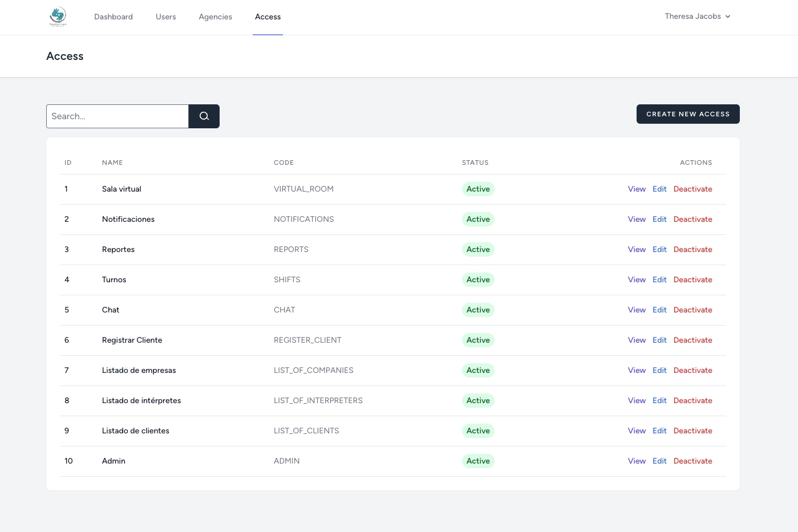Focus the Search input field

click(x=118, y=116)
